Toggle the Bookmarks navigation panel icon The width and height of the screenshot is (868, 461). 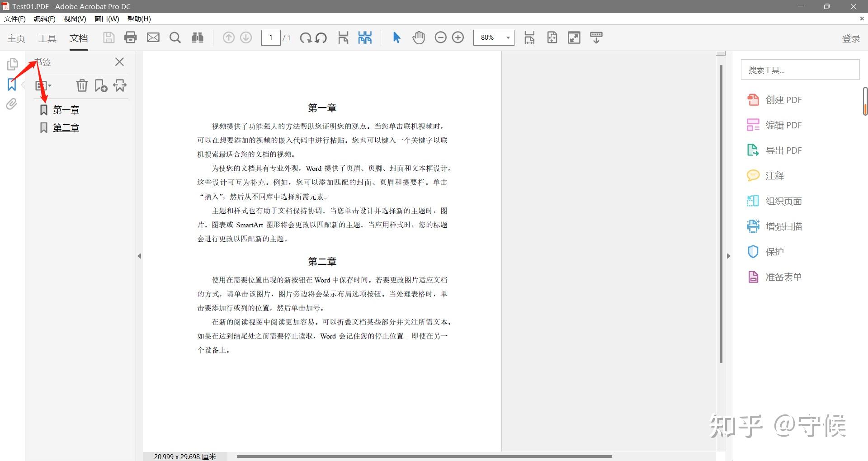click(x=12, y=85)
